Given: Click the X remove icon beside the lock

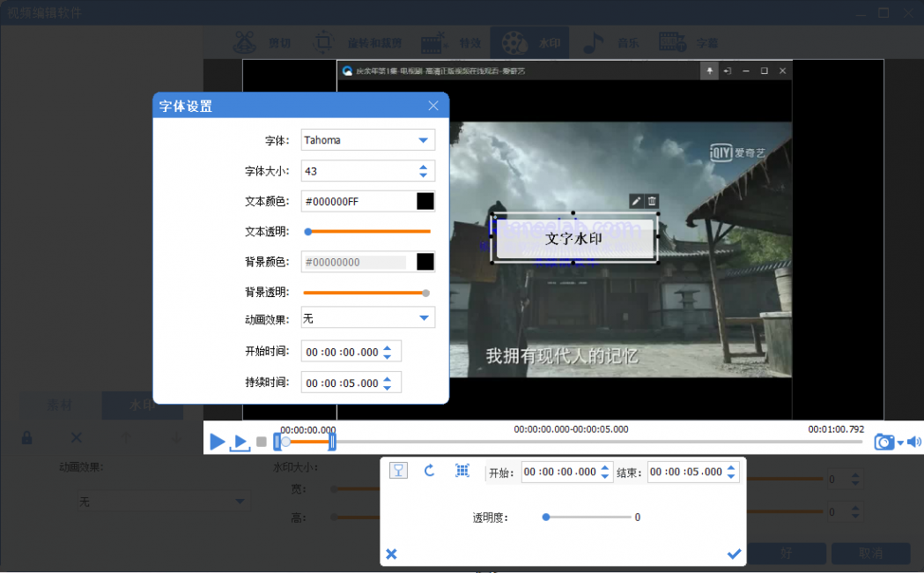Looking at the screenshot, I should (x=77, y=438).
